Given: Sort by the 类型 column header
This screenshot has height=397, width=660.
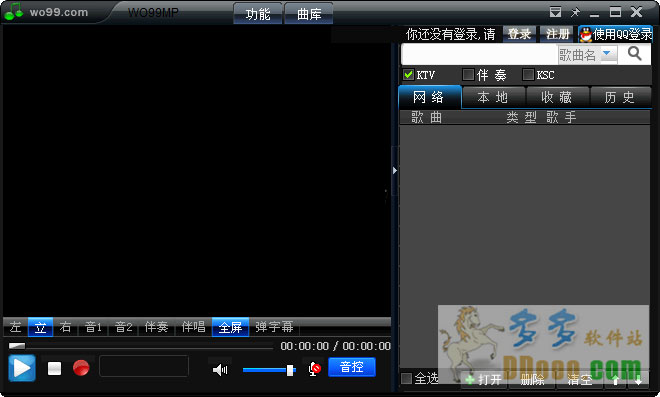Looking at the screenshot, I should [522, 117].
